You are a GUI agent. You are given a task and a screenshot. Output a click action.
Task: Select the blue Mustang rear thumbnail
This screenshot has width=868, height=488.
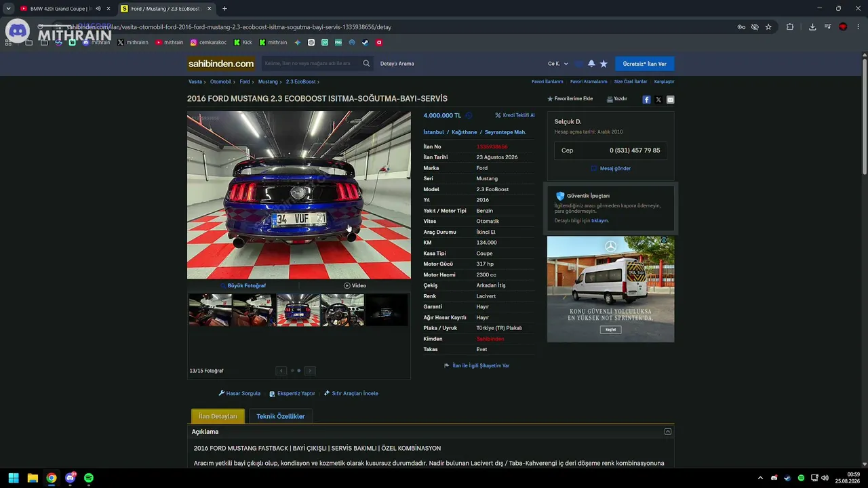[298, 310]
